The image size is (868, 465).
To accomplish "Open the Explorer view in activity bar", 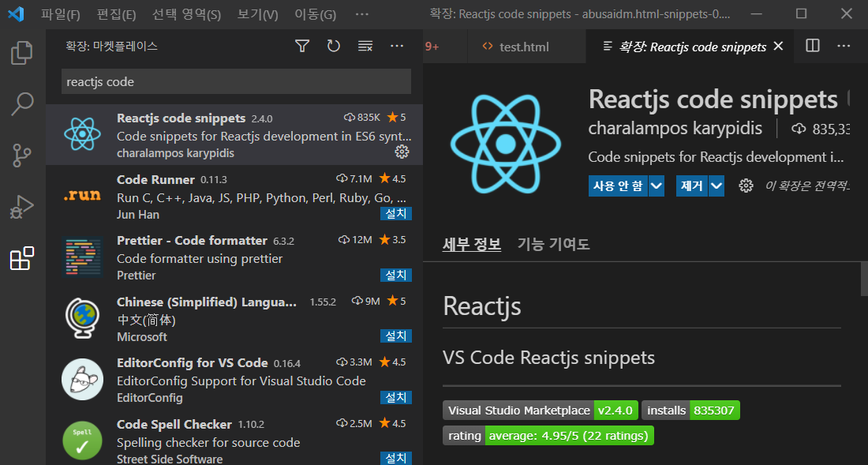I will pyautogui.click(x=22, y=53).
